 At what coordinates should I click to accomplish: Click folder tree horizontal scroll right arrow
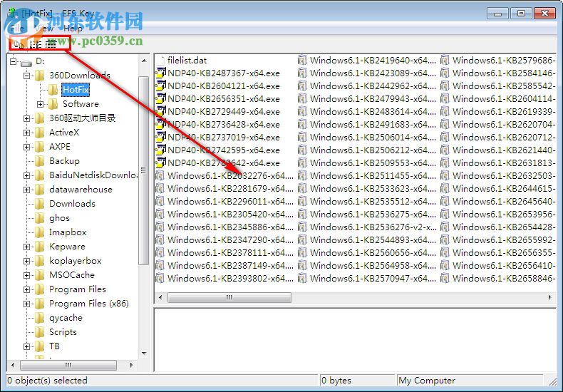coord(131,366)
